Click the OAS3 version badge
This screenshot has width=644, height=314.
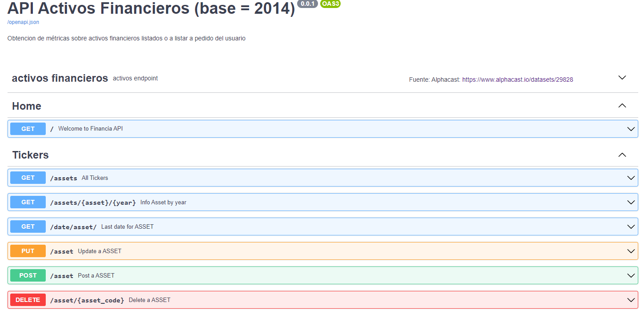[x=330, y=4]
